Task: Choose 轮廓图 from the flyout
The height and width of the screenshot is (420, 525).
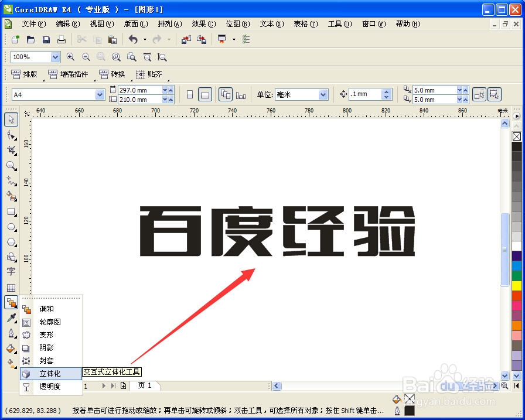Action: click(51, 322)
